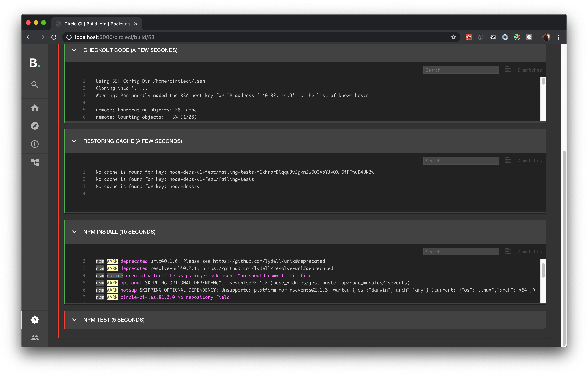Click the address bar URL localhost:3000/circleci/build/53

pyautogui.click(x=115, y=37)
